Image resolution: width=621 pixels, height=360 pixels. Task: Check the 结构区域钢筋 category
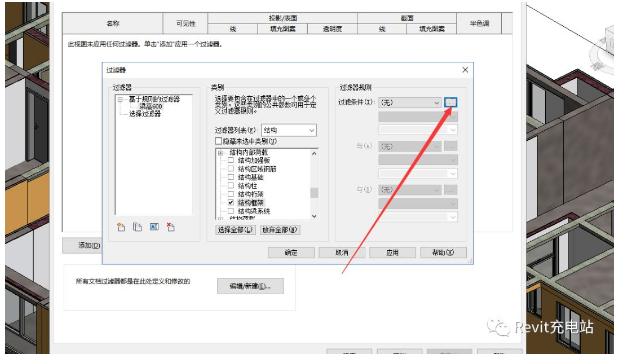231,169
